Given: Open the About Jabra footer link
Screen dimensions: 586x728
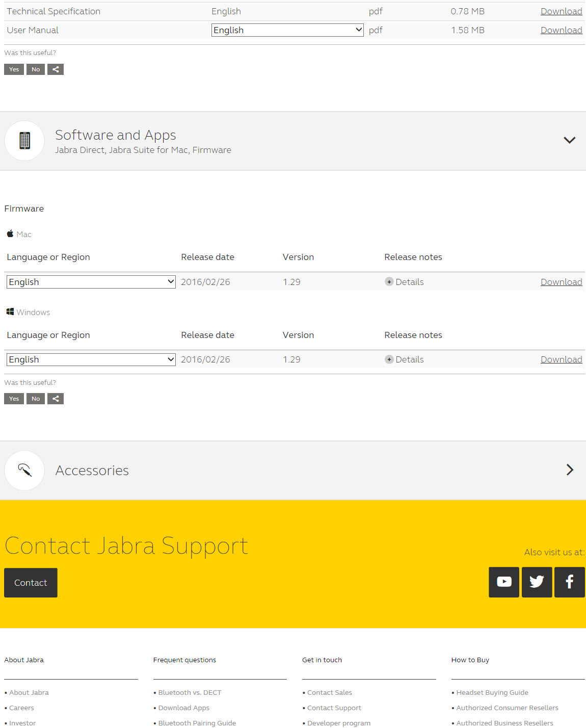Looking at the screenshot, I should (29, 692).
